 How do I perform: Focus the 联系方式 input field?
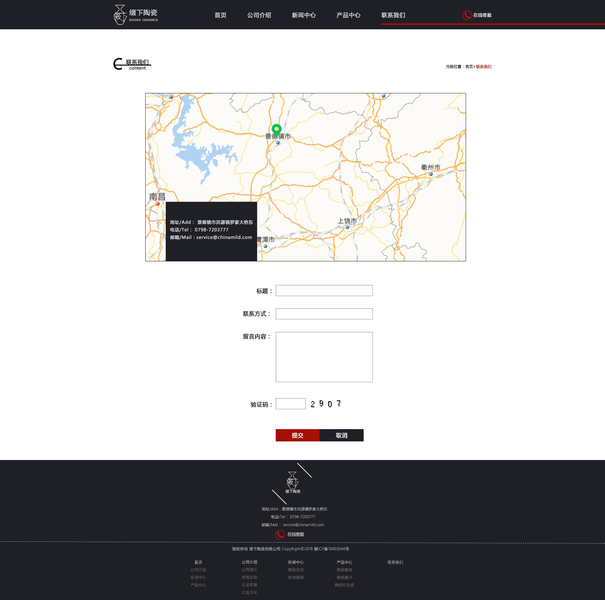pyautogui.click(x=324, y=314)
